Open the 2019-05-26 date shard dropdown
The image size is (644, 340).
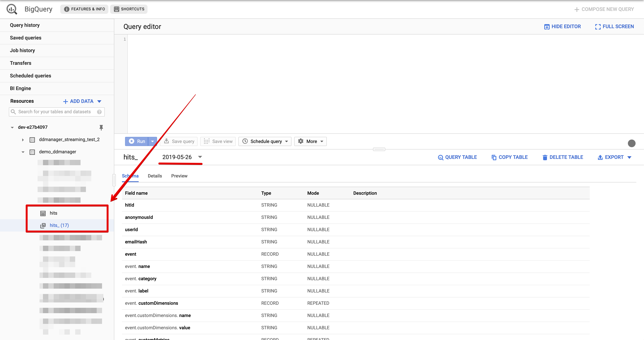(182, 157)
